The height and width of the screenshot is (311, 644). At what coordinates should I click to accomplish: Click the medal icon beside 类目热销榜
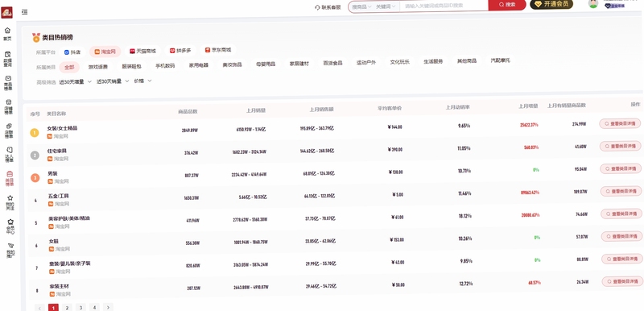point(36,37)
